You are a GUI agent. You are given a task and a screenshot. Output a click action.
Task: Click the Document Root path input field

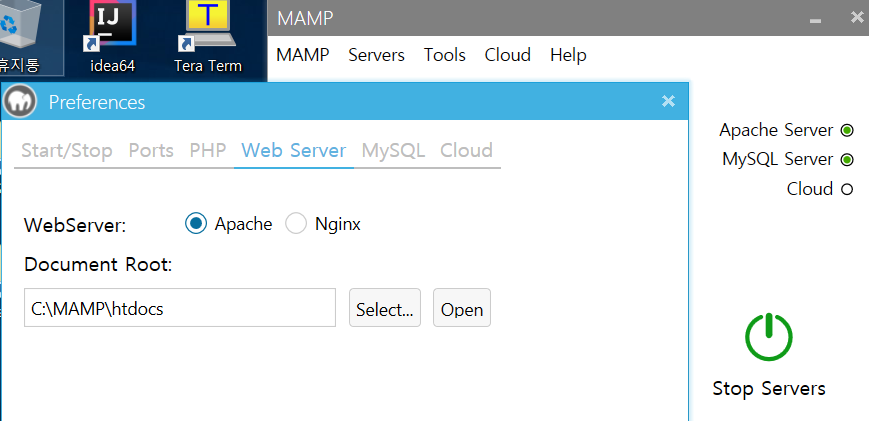(180, 307)
